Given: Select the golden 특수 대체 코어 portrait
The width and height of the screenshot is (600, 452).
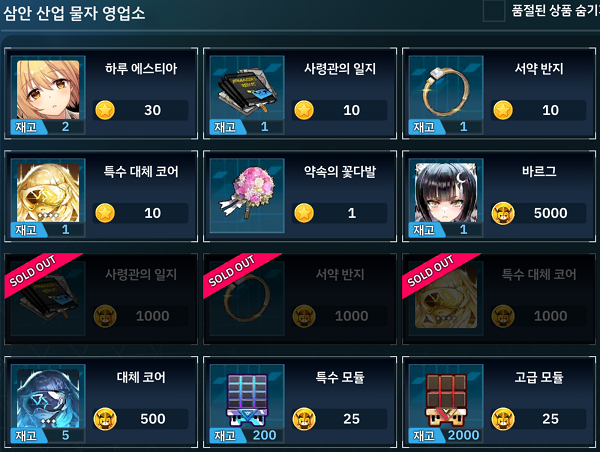Looking at the screenshot, I should [x=48, y=193].
